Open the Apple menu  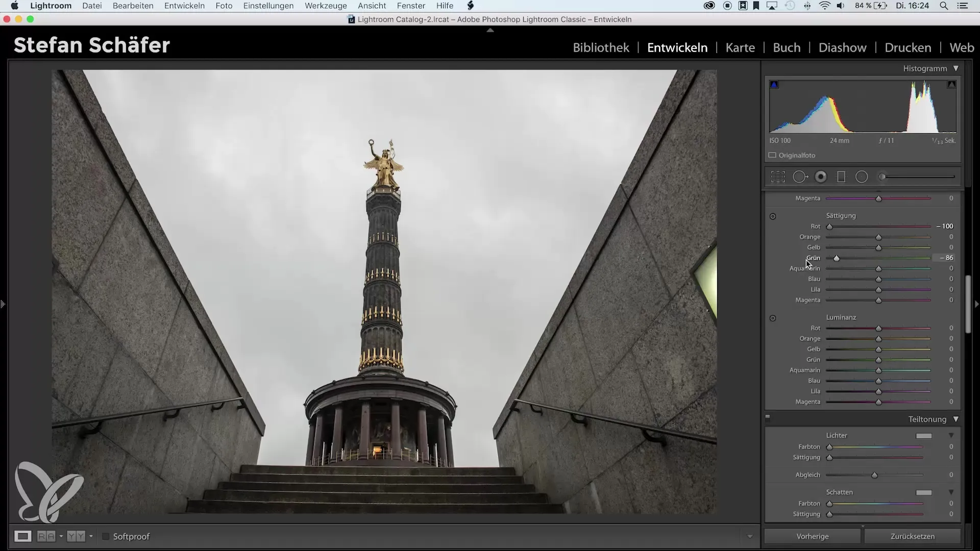[x=14, y=6]
